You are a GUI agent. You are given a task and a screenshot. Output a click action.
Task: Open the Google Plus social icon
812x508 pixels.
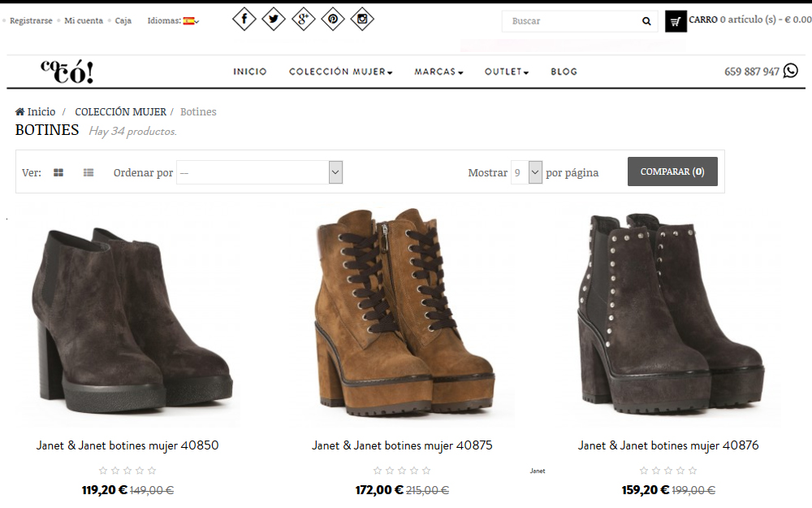click(303, 20)
